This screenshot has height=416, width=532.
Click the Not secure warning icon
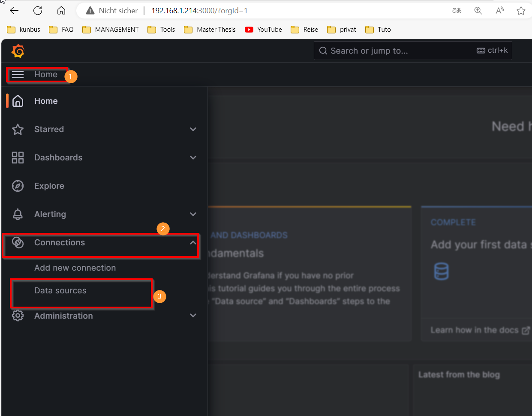[90, 11]
